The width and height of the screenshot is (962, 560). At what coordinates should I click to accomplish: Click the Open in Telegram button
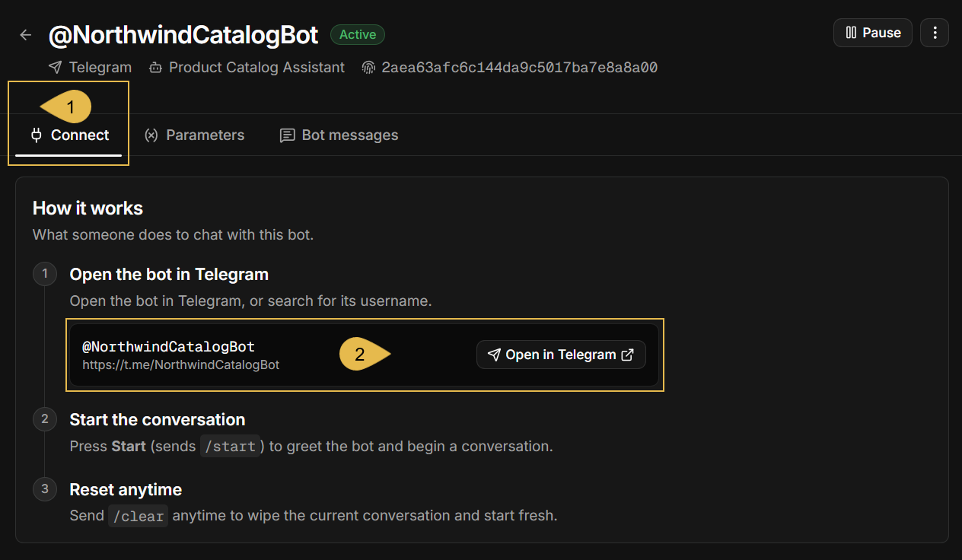tap(561, 355)
